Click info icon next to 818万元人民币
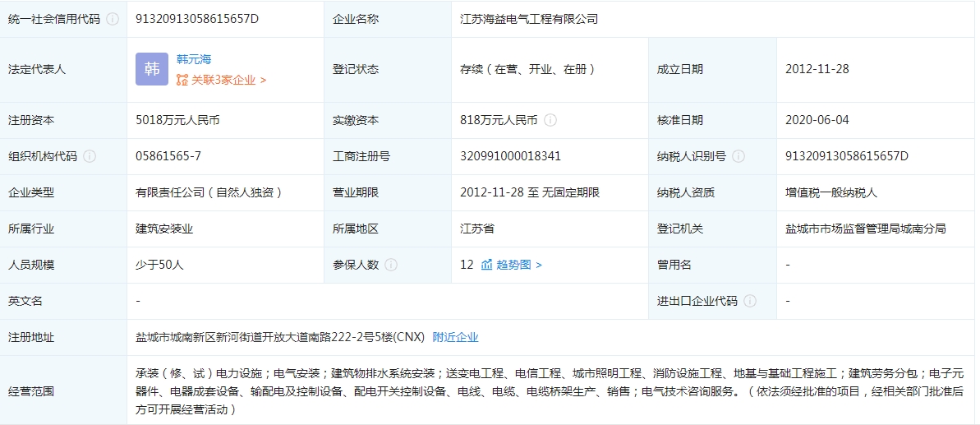980x425 pixels. tap(550, 120)
